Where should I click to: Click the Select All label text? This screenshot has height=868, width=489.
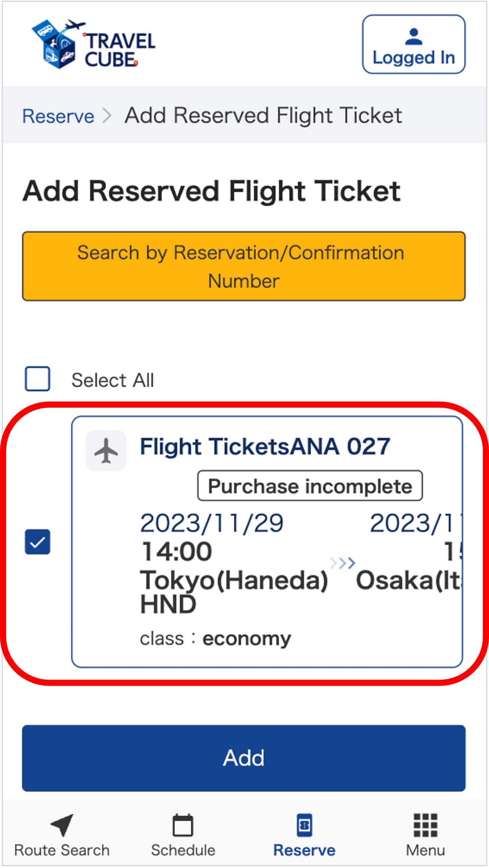point(112,380)
